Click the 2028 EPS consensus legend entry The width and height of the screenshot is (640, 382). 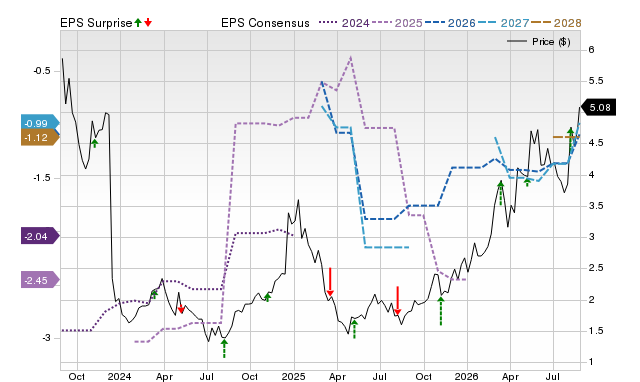556,23
